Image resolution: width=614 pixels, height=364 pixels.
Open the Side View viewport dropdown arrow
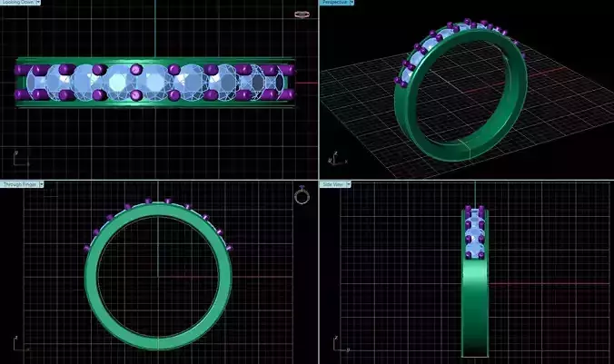[x=348, y=184]
